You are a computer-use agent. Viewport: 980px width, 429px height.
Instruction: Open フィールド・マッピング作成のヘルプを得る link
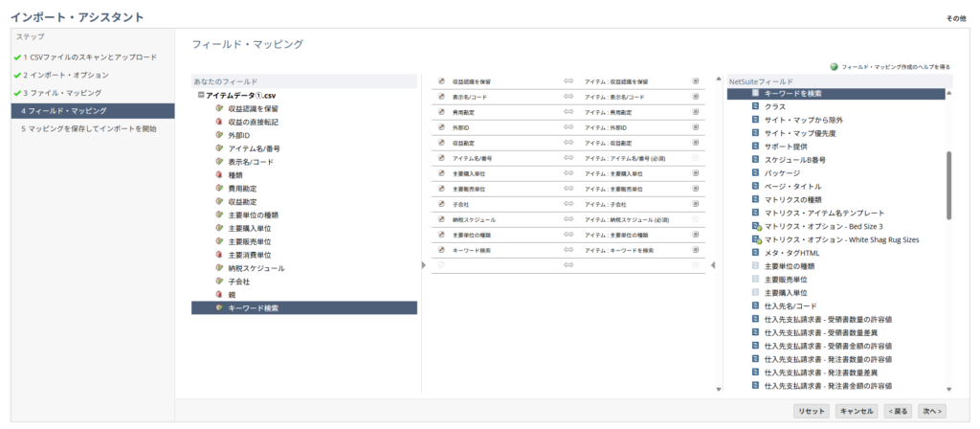(895, 67)
